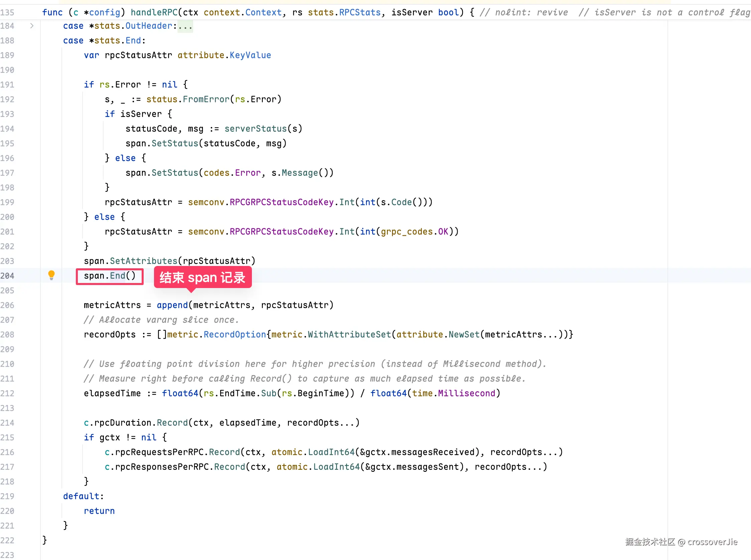
Task: Click the yellow light bulb quick-fix icon
Action: pyautogui.click(x=51, y=275)
